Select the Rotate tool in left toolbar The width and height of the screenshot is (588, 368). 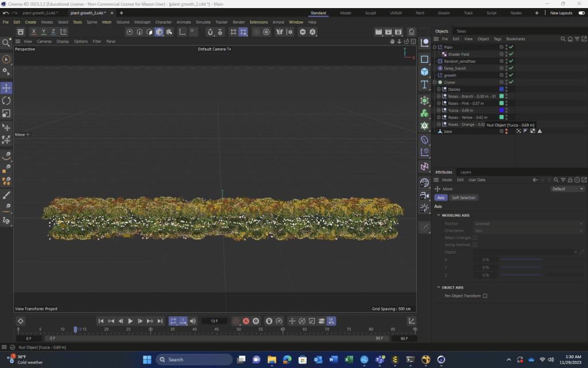click(6, 101)
